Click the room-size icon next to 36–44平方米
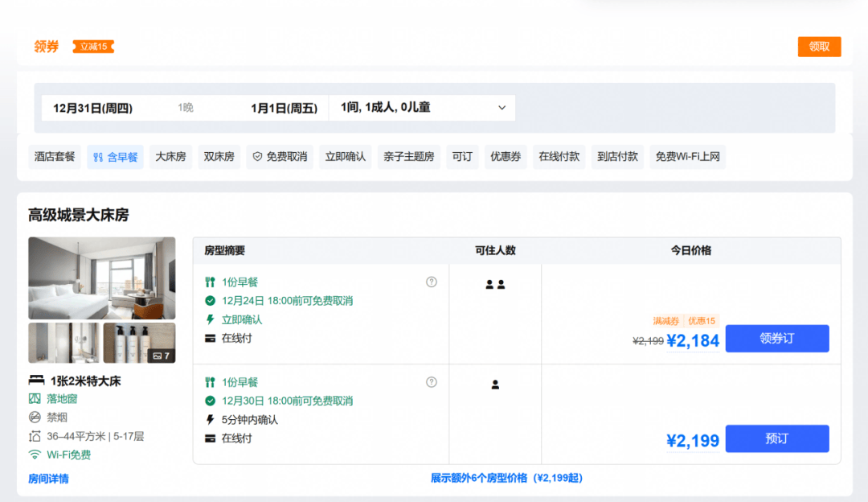 (35, 436)
